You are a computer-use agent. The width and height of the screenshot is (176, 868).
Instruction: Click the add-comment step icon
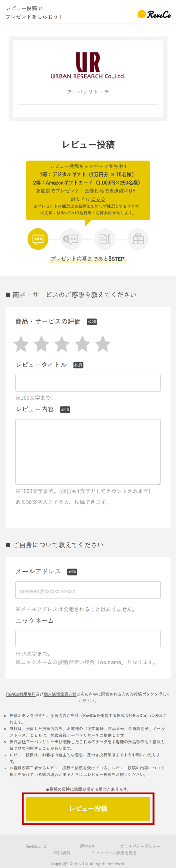pyautogui.click(x=71, y=239)
